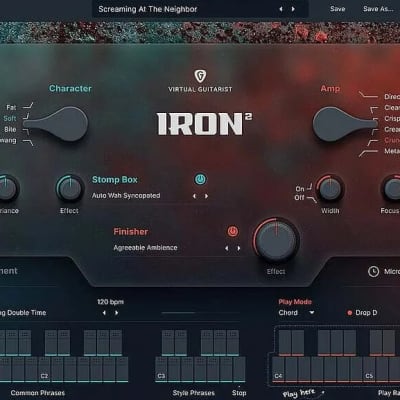Click the C4 key on keyboard
The width and height of the screenshot is (400, 400).
(278, 369)
